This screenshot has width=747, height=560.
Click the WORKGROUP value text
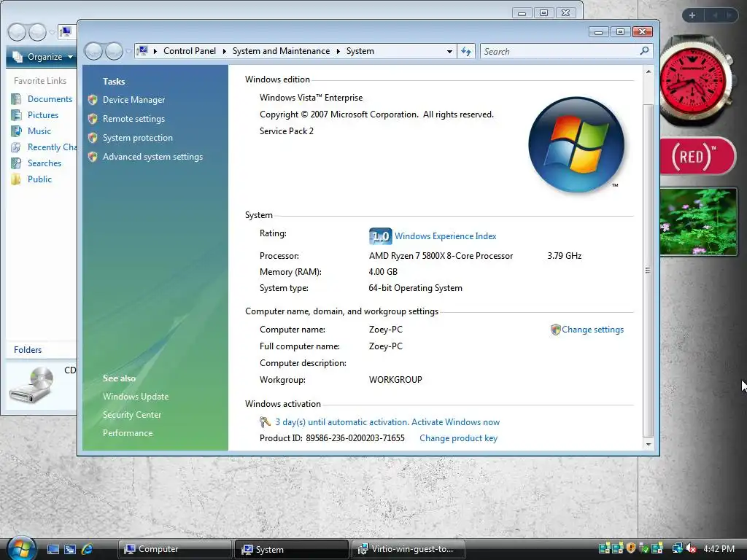click(395, 379)
